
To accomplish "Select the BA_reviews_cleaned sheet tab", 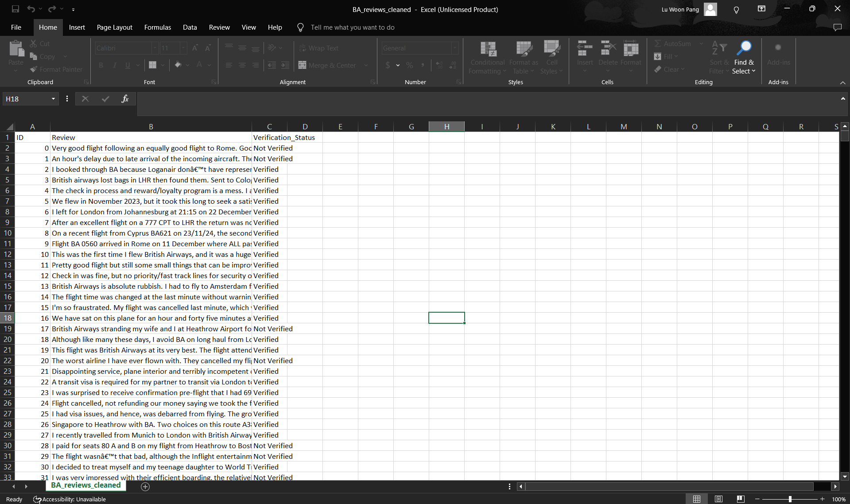I will coord(85,485).
